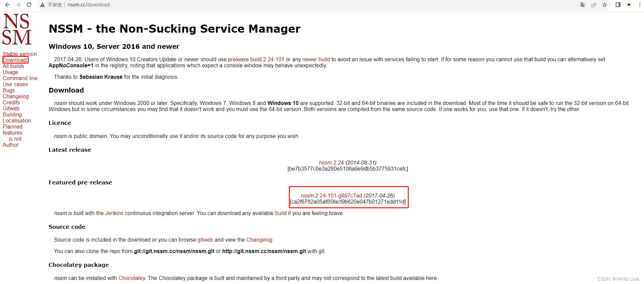
Task: Click the 'Windows 10, Server 2016 and newer' heading
Action: coord(114,46)
